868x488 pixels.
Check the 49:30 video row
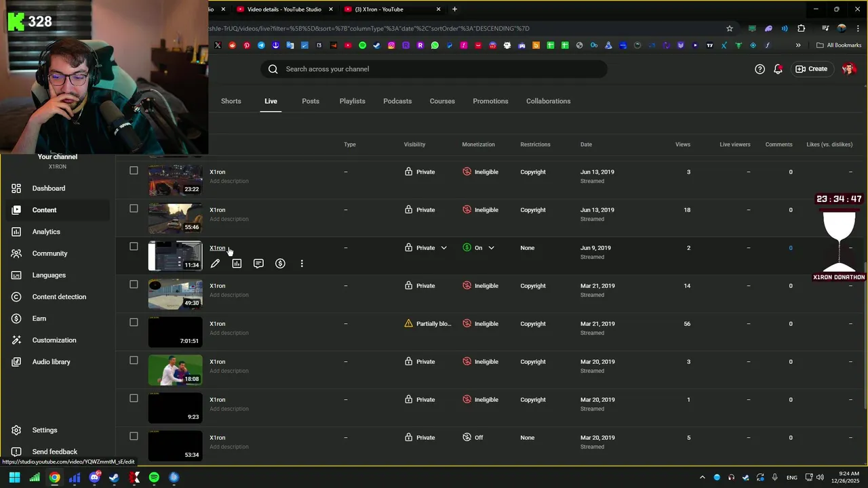134,285
